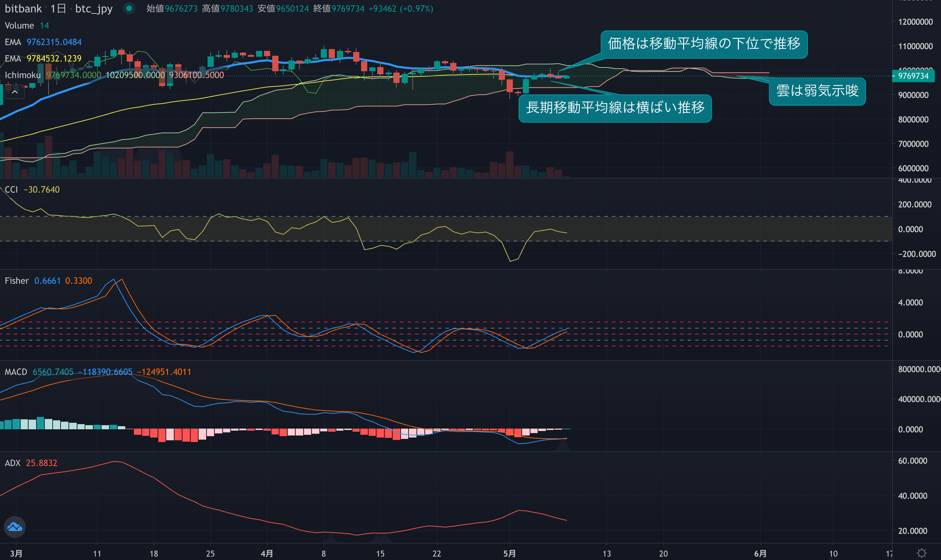The height and width of the screenshot is (560, 941).
Task: Click the 5月 time axis label
Action: pyautogui.click(x=510, y=553)
